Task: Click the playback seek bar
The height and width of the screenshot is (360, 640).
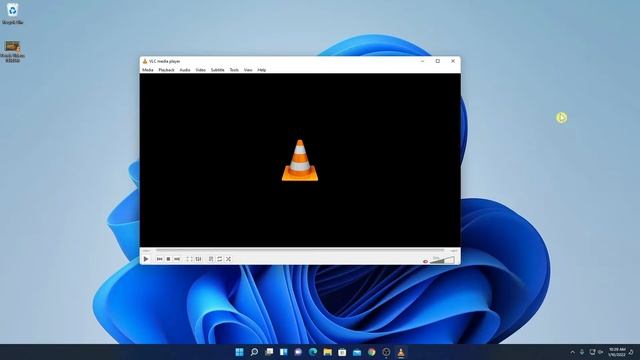Action: [300, 250]
